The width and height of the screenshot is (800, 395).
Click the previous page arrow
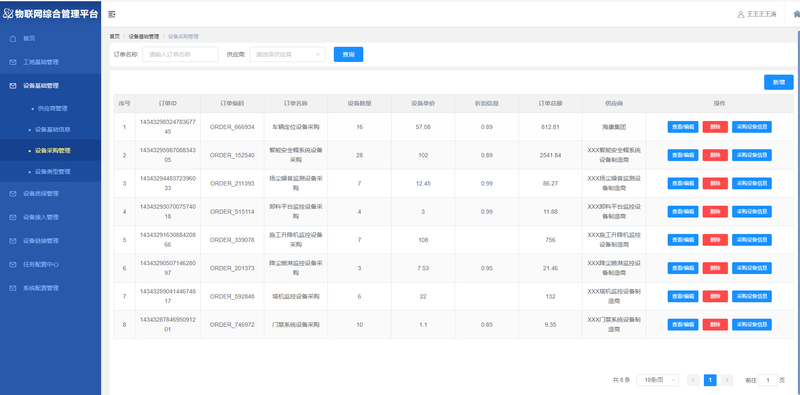tap(693, 380)
